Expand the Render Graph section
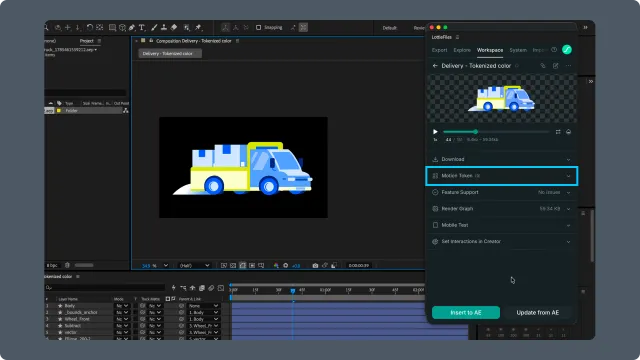Image resolution: width=640 pixels, height=360 pixels. [502, 209]
